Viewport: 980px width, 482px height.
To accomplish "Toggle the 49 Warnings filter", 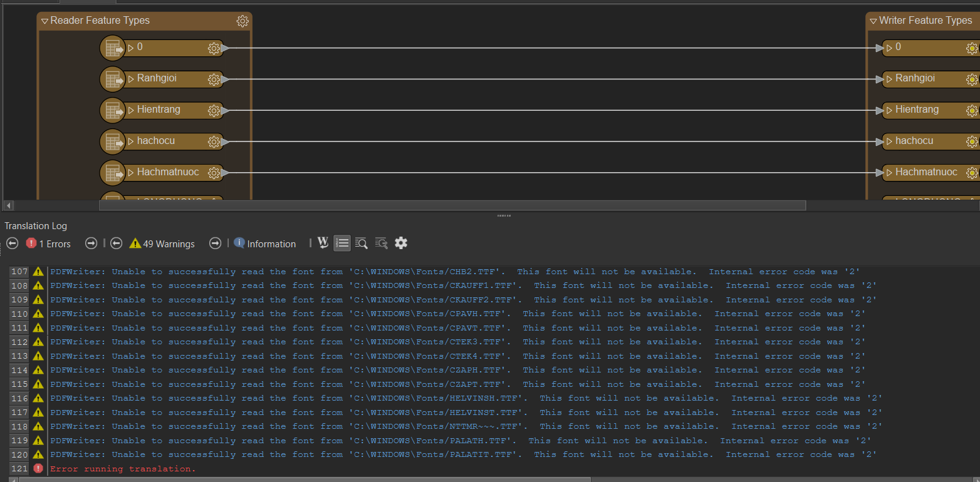I will coord(162,244).
